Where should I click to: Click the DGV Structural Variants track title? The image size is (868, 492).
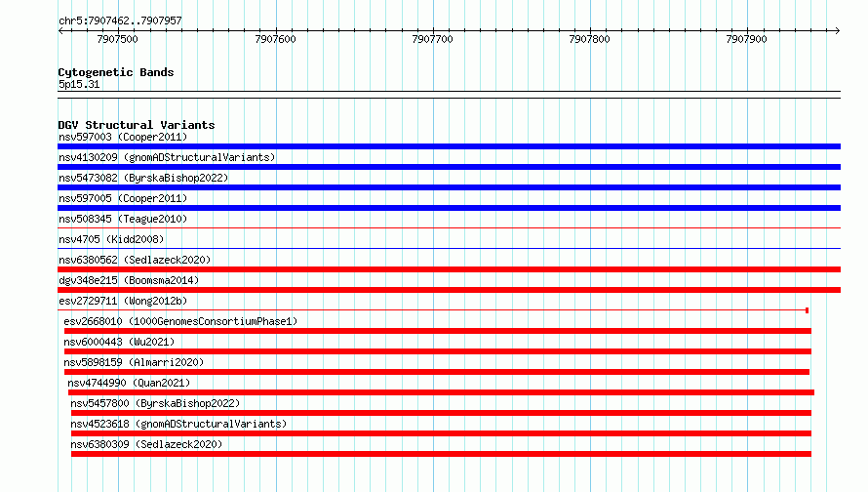pyautogui.click(x=137, y=125)
